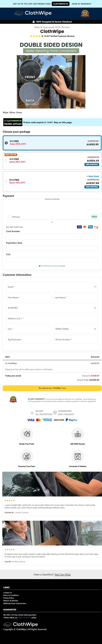Click the Card Number input field
Viewport: 102px width, 644px height.
click(x=52, y=236)
